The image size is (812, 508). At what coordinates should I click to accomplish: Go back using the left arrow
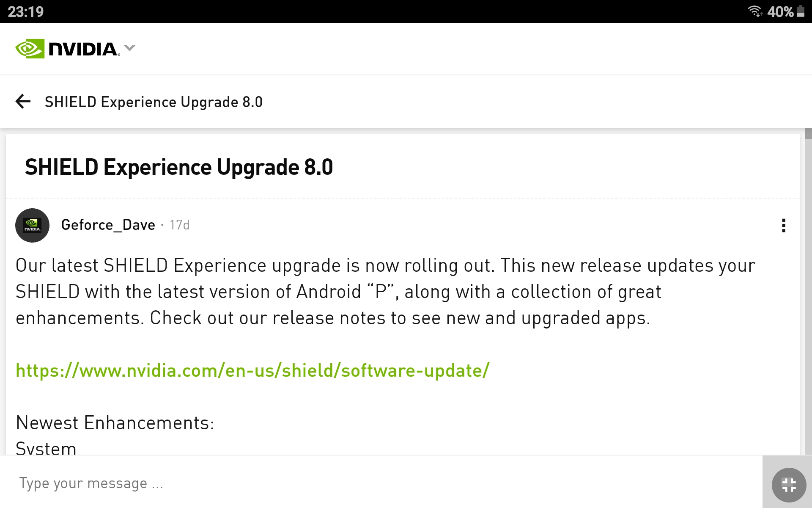point(23,101)
